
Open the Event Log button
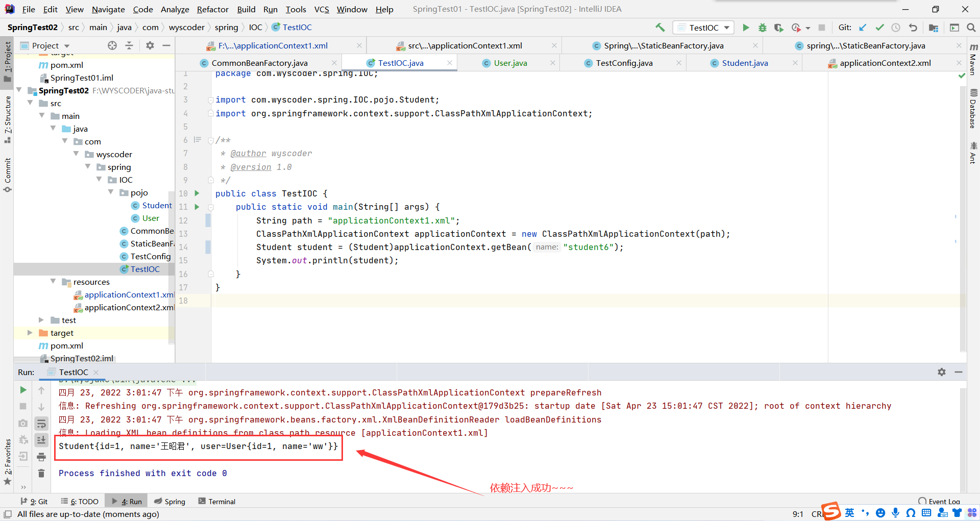click(939, 501)
